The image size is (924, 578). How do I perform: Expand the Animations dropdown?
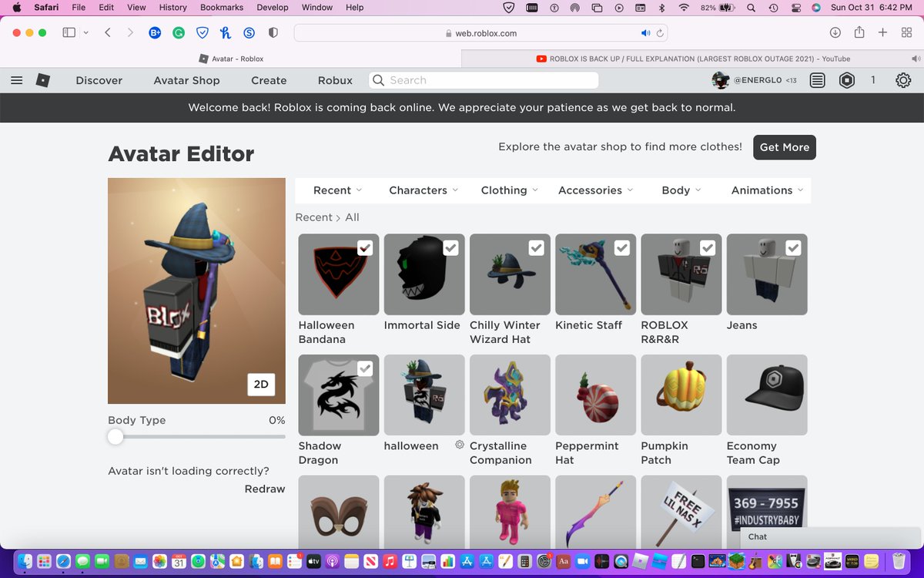click(767, 190)
